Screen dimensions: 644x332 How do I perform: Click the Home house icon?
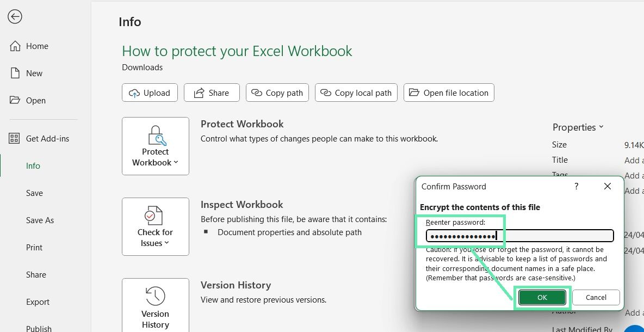click(15, 46)
